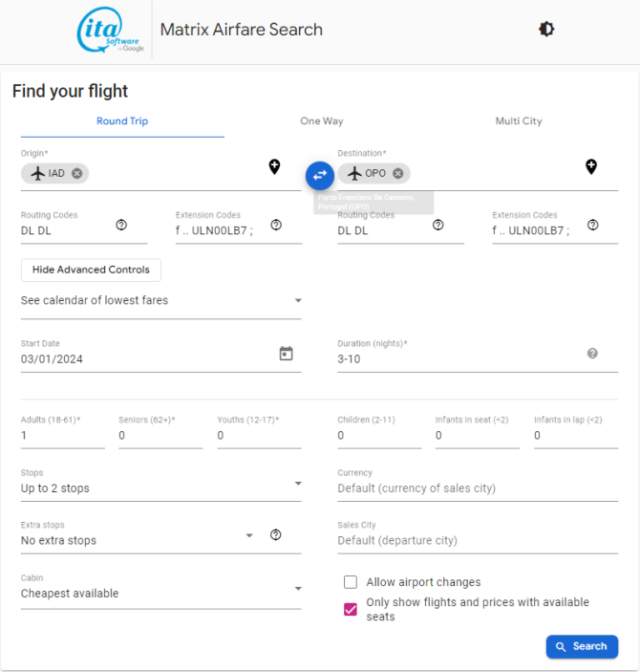Open the Start Date calendar picker
Screen dimensions: 640x672
[x=287, y=354]
